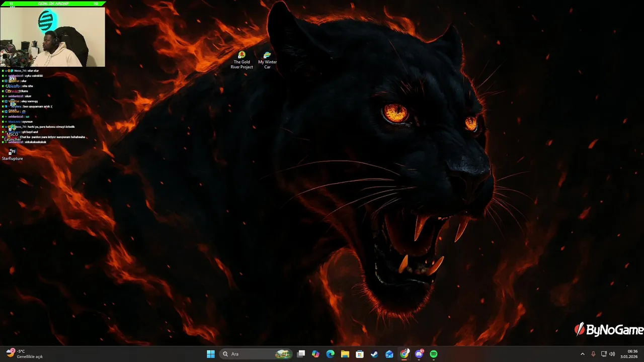Open The Gold River Project desktop shortcut

242,60
